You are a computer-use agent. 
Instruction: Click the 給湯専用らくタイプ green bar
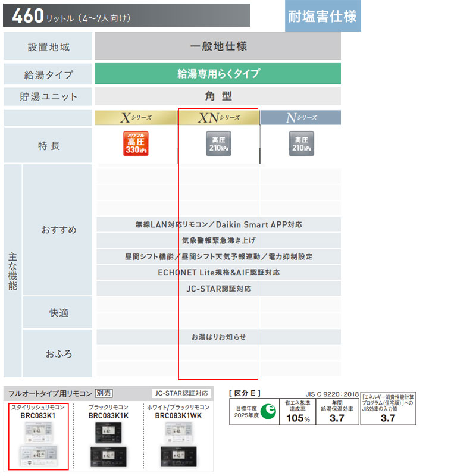(218, 73)
